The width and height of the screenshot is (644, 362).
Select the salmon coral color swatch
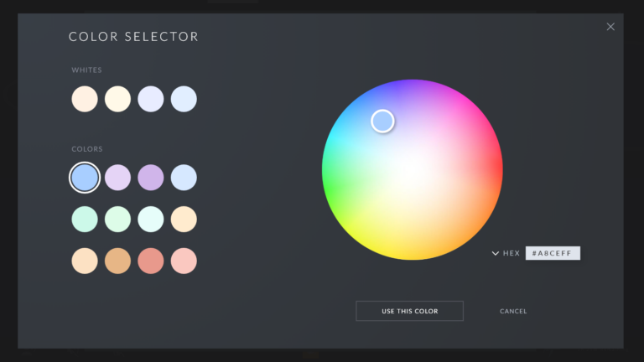pos(151,261)
